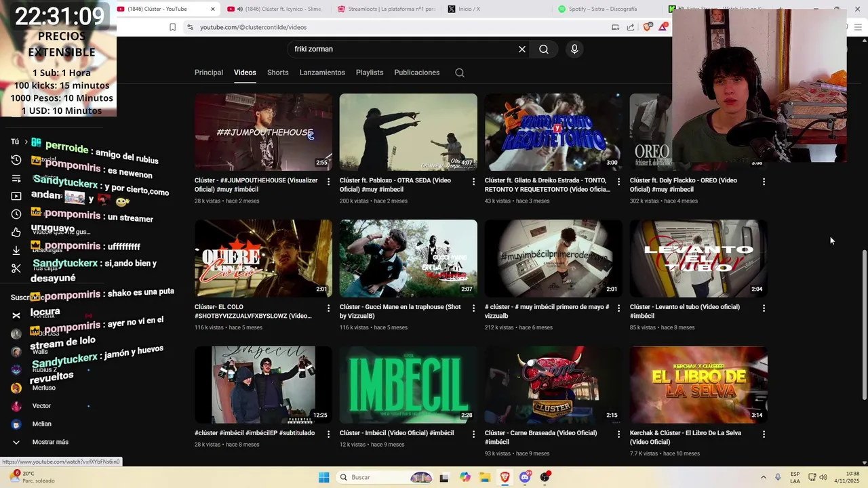Play the green IMBECIL video thumbnail
This screenshot has width=868, height=488.
408,385
